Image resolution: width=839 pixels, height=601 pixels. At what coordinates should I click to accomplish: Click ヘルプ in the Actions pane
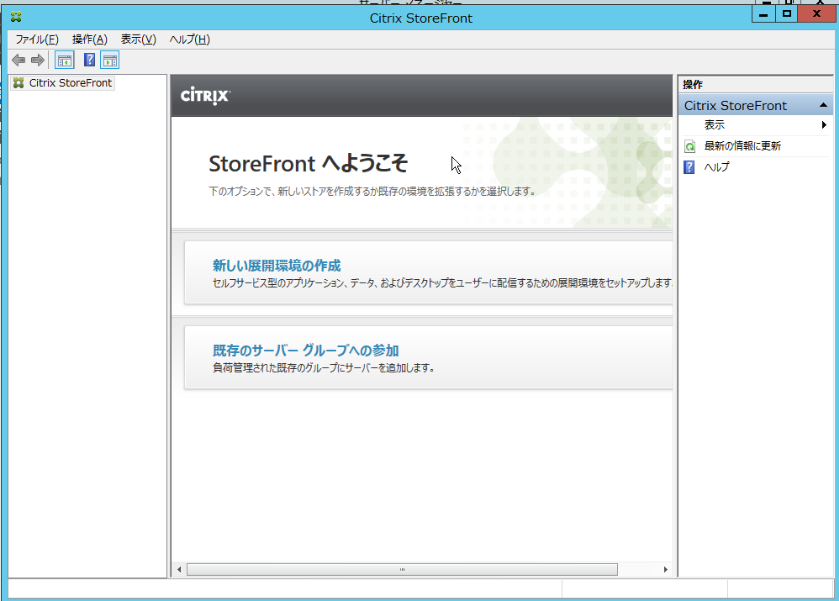click(x=716, y=167)
